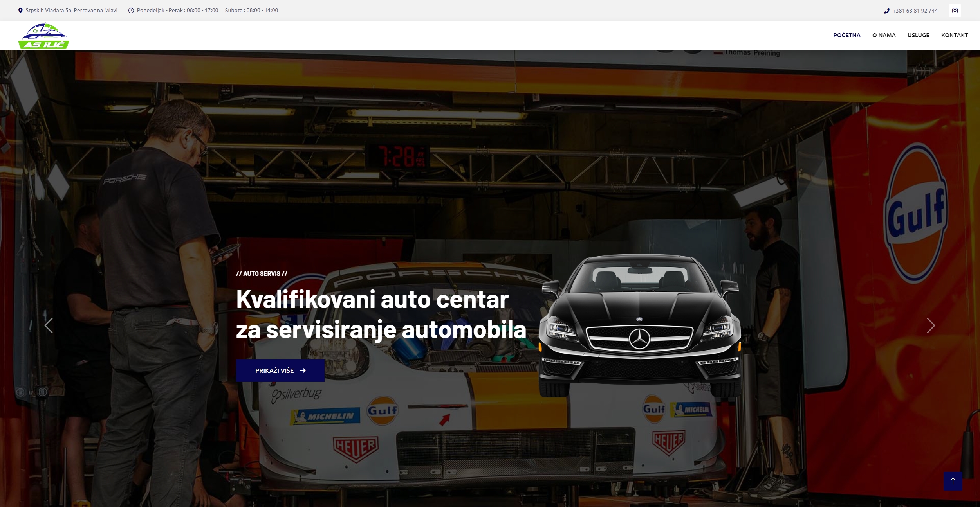Call phone number +381 63 81 92 744
The width and height of the screenshot is (980, 507).
tap(915, 11)
